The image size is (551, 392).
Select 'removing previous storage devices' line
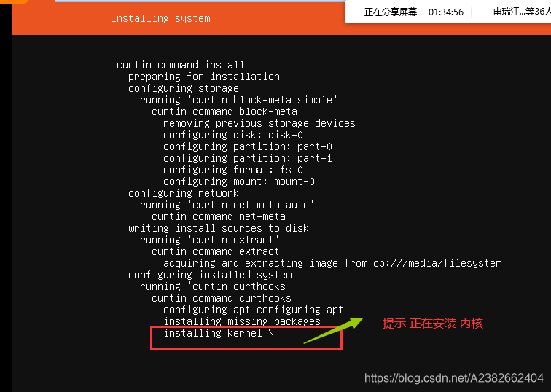(x=259, y=123)
